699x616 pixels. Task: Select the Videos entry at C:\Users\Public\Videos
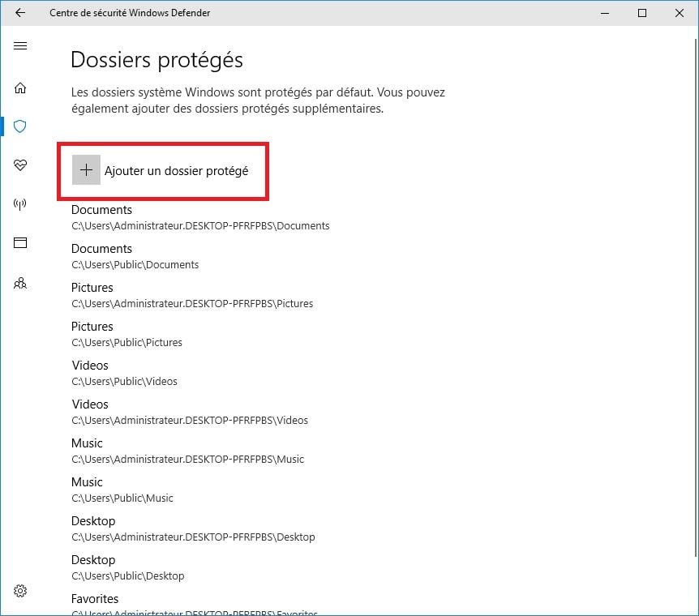click(x=124, y=373)
